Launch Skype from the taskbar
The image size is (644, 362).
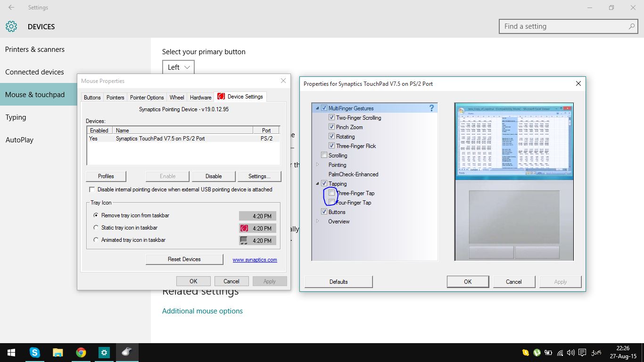pyautogui.click(x=34, y=353)
